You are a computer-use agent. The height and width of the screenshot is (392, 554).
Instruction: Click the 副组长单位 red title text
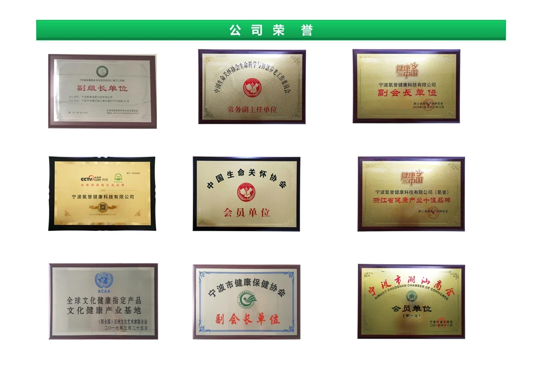(102, 88)
